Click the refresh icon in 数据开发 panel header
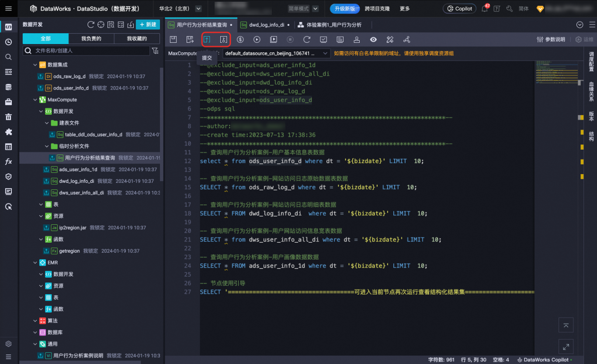 click(90, 24)
